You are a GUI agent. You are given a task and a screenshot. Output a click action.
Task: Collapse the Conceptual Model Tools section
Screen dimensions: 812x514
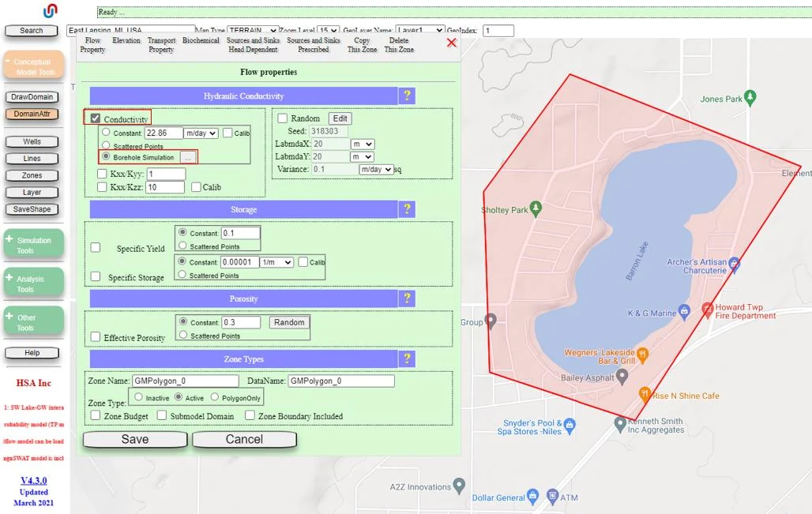[34, 66]
